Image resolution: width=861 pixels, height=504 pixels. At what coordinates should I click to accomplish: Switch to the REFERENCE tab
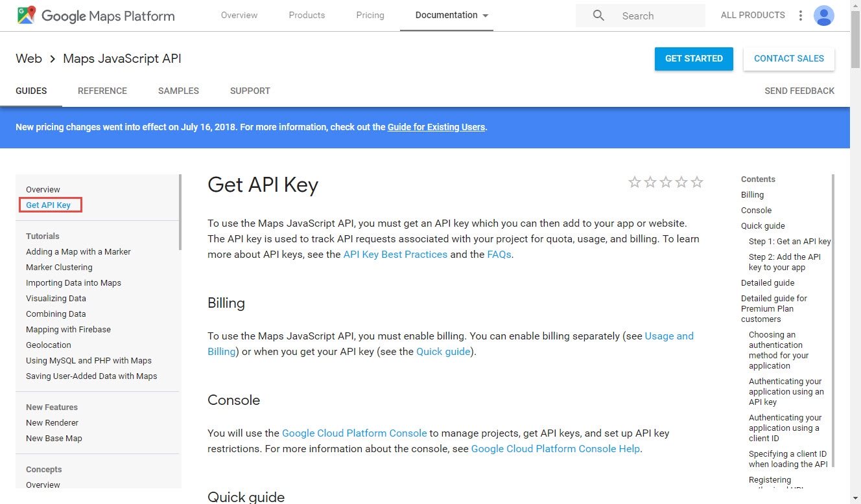102,91
